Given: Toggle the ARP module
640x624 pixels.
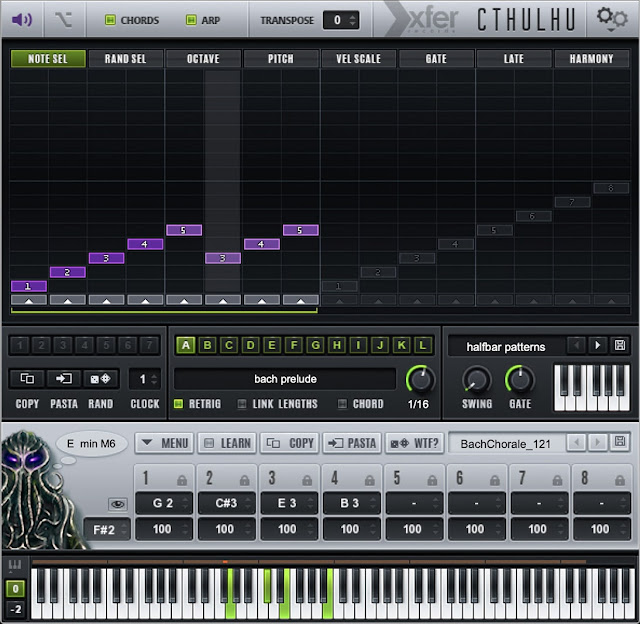Looking at the screenshot, I should [x=190, y=20].
